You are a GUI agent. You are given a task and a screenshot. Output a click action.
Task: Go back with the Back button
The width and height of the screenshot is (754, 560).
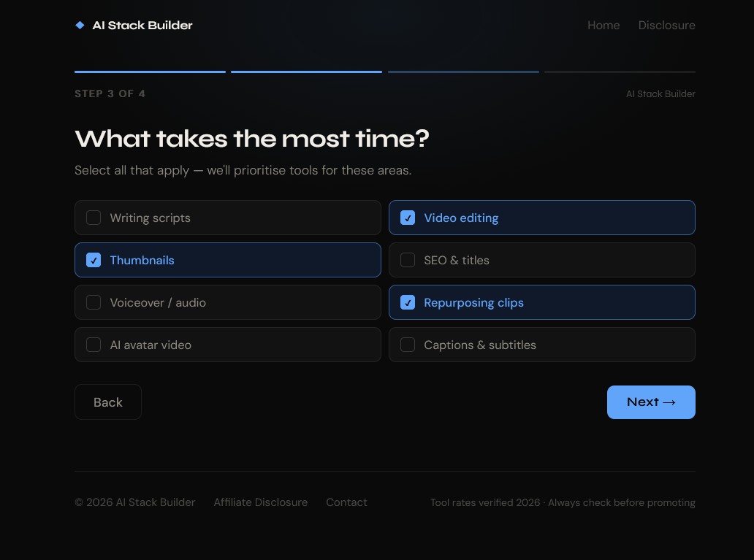point(108,402)
